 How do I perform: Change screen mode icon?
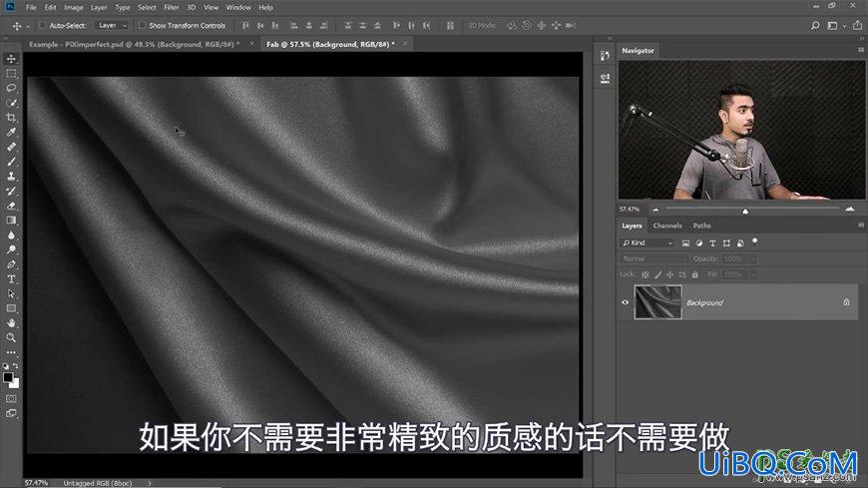(11, 413)
